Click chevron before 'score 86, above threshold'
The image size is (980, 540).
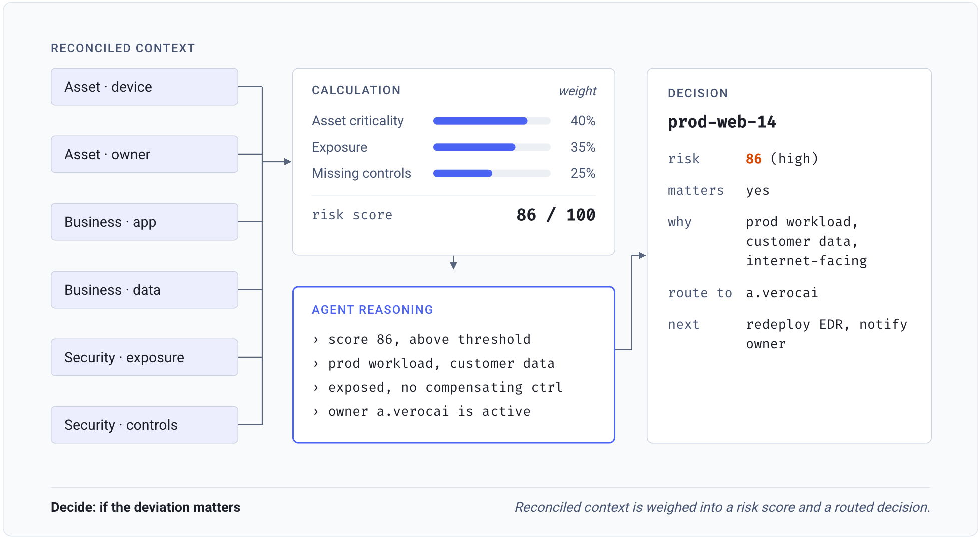[x=316, y=340]
